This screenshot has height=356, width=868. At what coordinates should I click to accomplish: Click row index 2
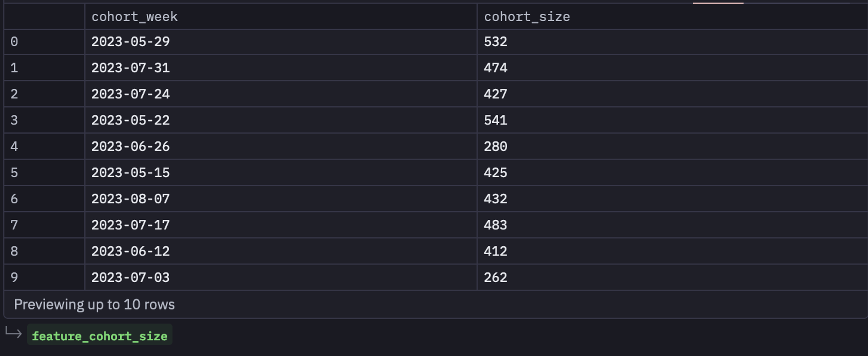click(x=44, y=94)
